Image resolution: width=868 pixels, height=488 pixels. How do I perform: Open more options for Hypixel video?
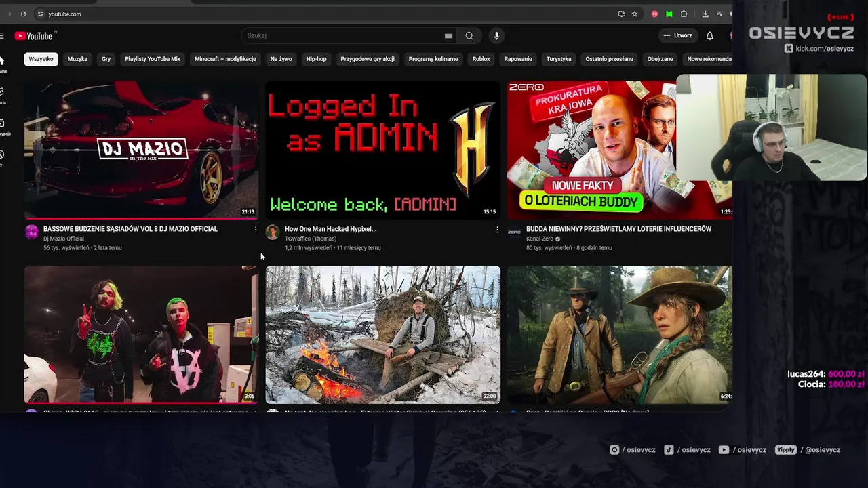(x=497, y=230)
